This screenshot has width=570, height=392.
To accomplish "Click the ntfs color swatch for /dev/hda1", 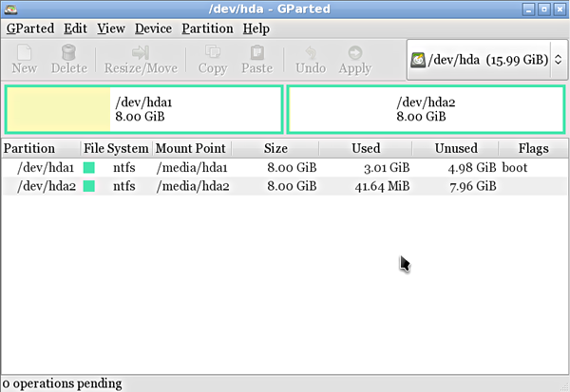I will (x=89, y=168).
